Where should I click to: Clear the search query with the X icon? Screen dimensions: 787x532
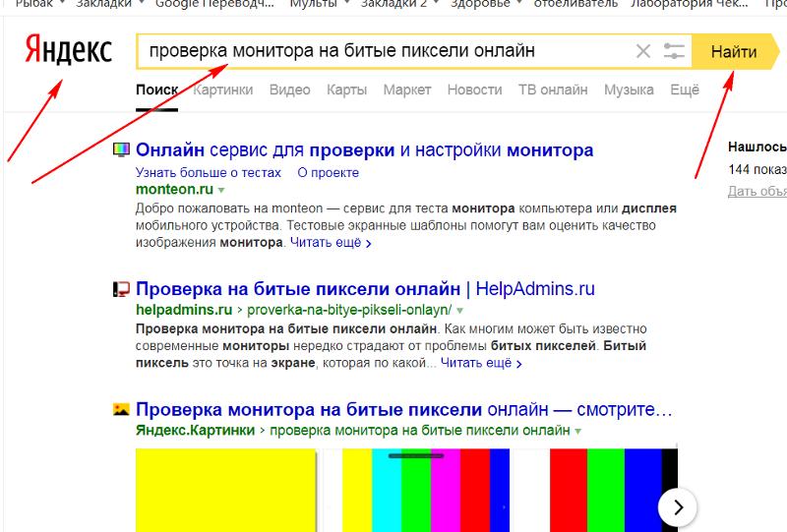[x=643, y=51]
